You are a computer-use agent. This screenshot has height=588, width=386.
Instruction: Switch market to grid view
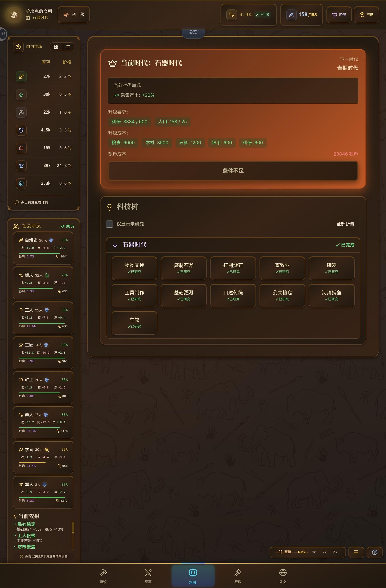(56, 47)
